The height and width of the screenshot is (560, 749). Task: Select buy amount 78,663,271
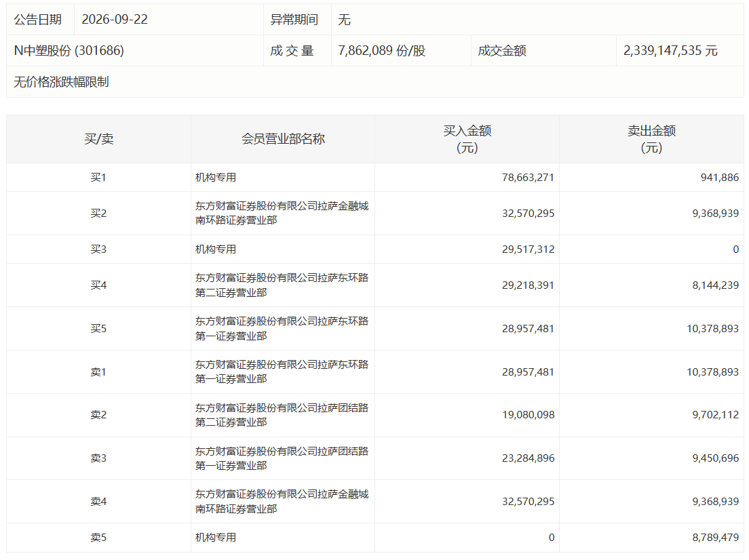[528, 178]
